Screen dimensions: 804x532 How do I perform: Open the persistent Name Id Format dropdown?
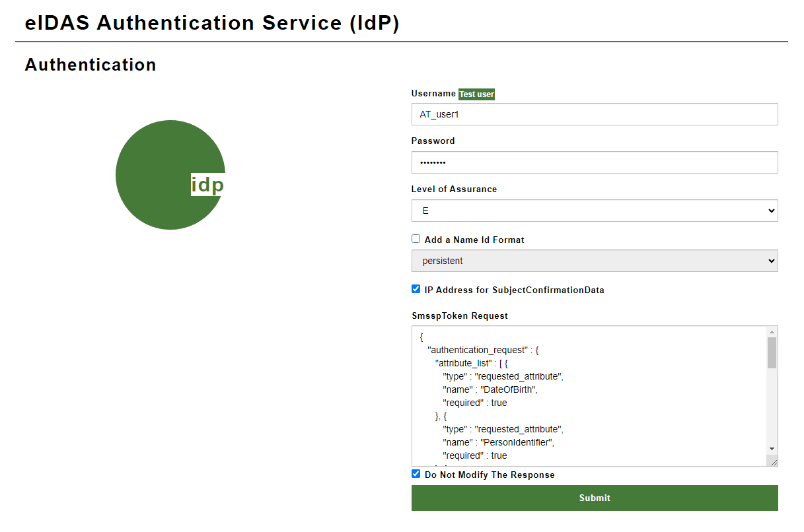(x=594, y=261)
